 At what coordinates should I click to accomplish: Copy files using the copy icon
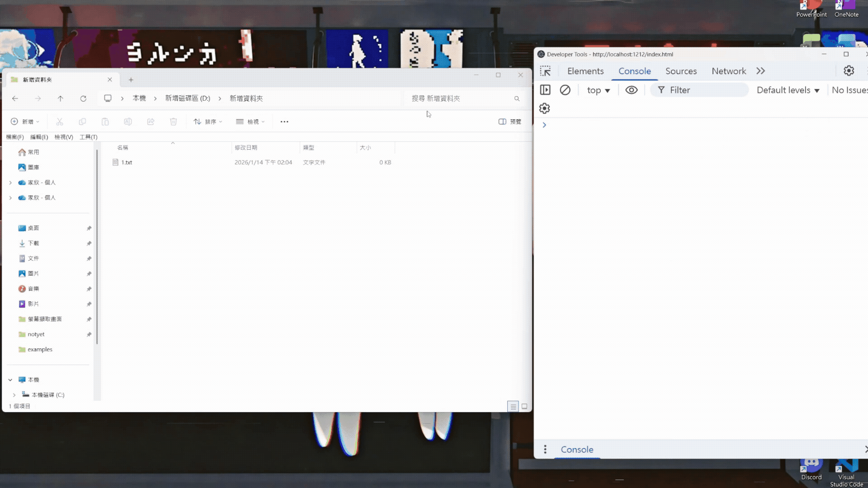click(x=82, y=121)
